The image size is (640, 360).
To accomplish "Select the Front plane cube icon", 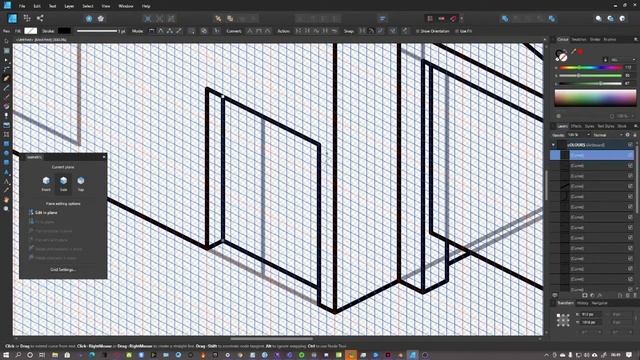I will (x=46, y=181).
